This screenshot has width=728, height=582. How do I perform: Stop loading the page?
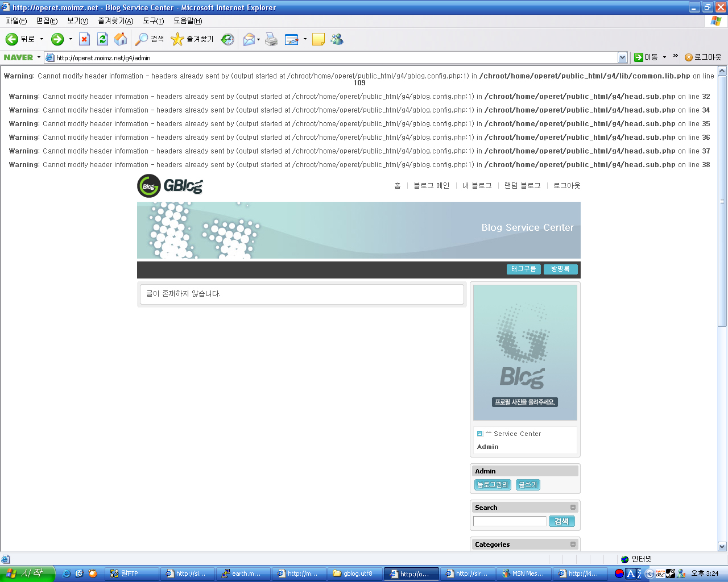(84, 39)
